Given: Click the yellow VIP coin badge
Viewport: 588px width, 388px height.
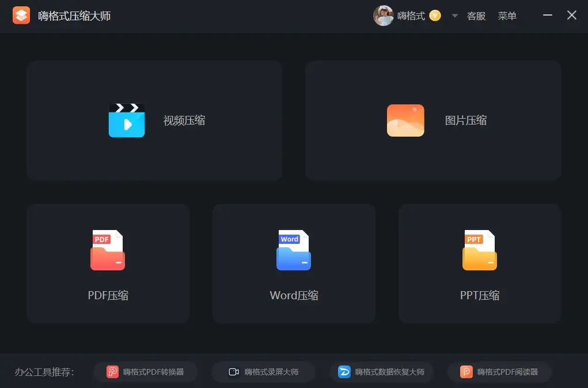Looking at the screenshot, I should point(435,16).
